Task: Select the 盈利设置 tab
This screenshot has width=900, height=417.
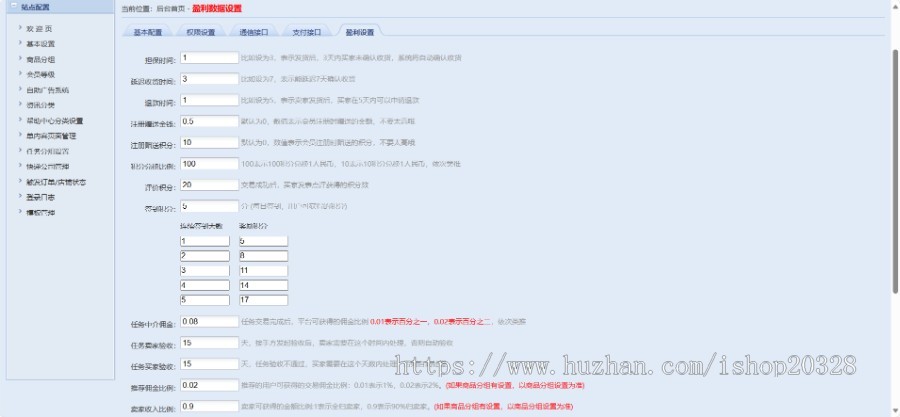Action: pos(360,32)
